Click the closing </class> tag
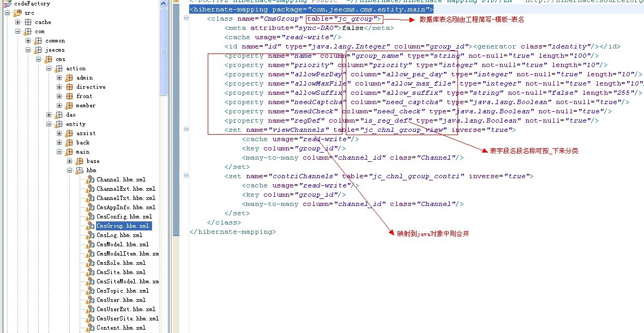The height and width of the screenshot is (333, 644). (224, 222)
